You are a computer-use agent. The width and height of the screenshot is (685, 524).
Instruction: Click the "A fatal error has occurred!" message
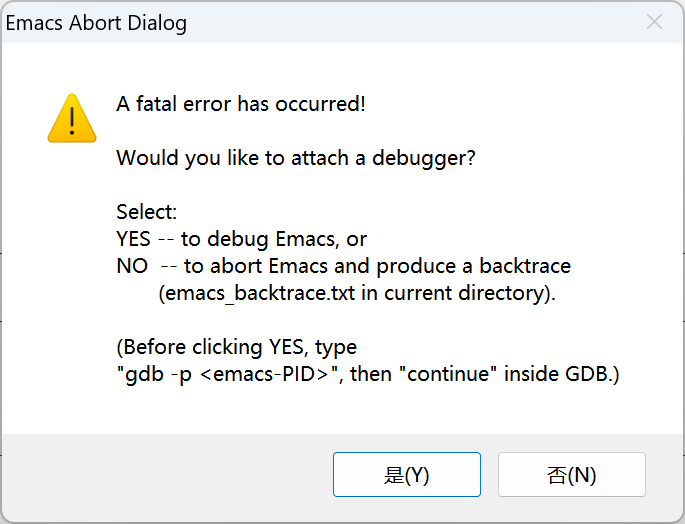coord(241,104)
